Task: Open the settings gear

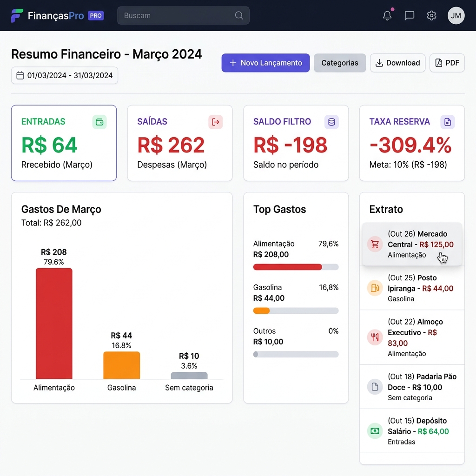Action: [431, 15]
